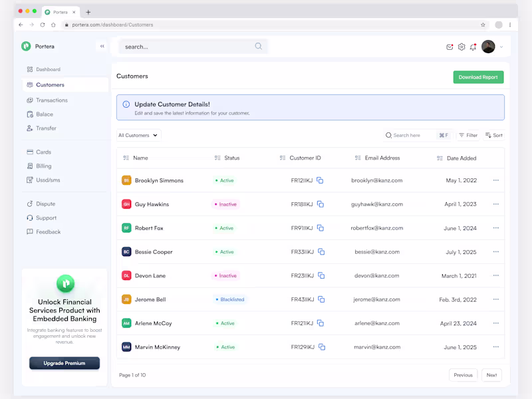Open row actions for Bessie Cooper
Image resolution: width=532 pixels, height=399 pixels.
click(495, 251)
